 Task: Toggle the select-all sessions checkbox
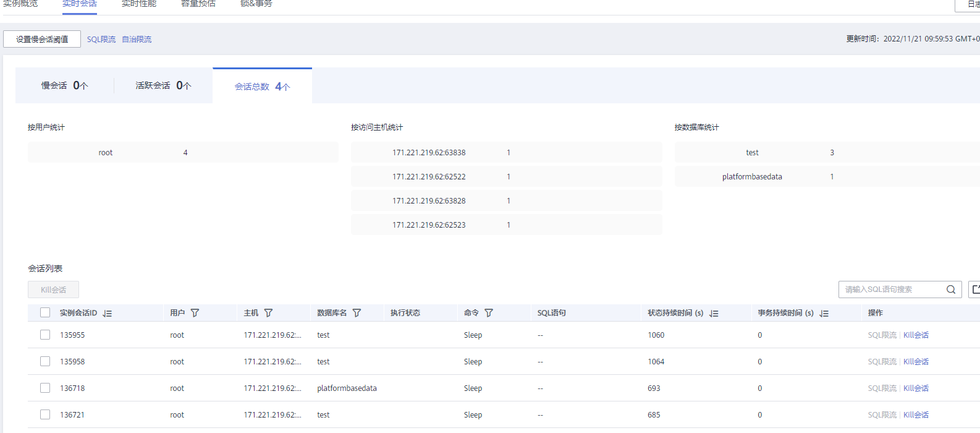pyautogui.click(x=45, y=313)
